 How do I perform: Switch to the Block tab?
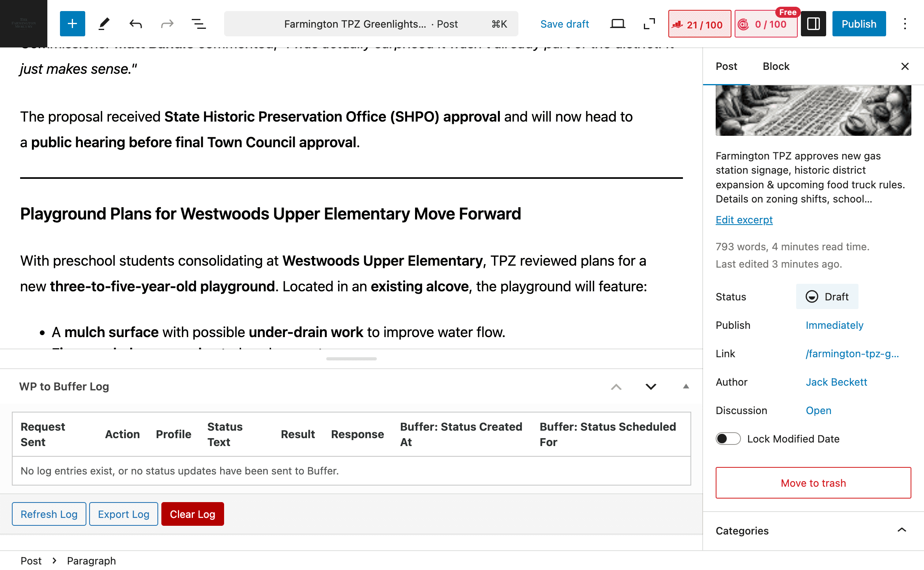[x=776, y=66]
